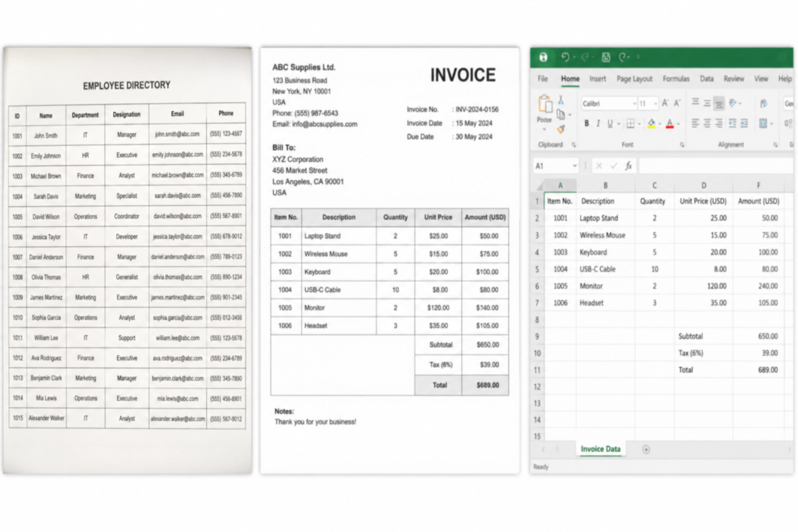
Task: Switch to the View tab
Action: (761, 78)
